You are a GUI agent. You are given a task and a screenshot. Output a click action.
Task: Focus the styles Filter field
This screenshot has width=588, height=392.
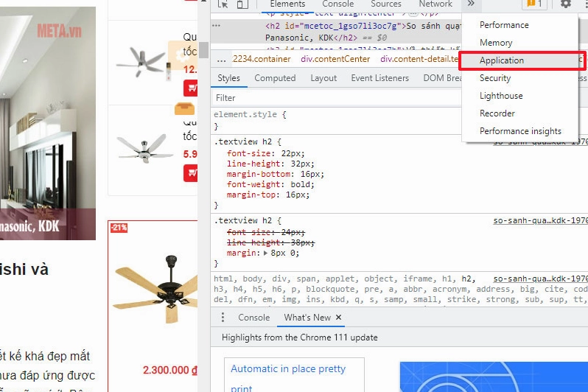pyautogui.click(x=336, y=98)
